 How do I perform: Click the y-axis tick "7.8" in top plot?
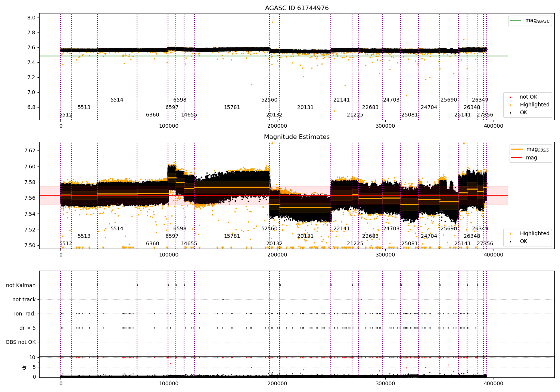(x=31, y=33)
